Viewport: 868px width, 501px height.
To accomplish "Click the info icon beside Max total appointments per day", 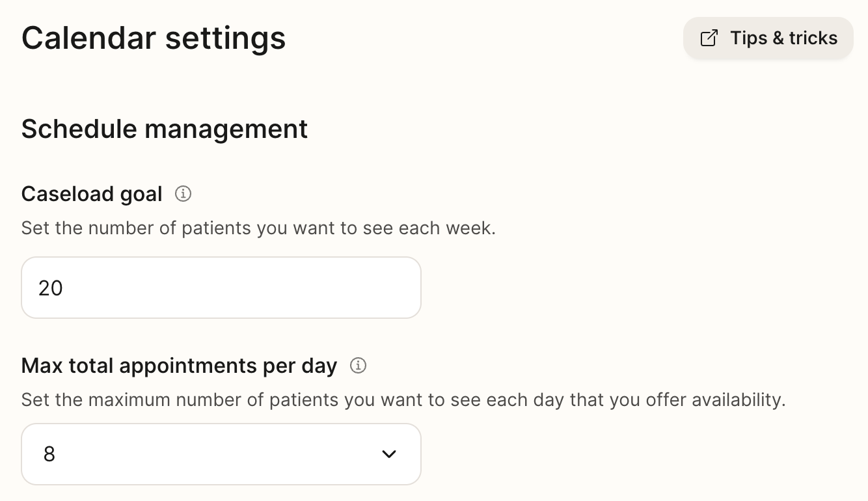I will pos(358,366).
